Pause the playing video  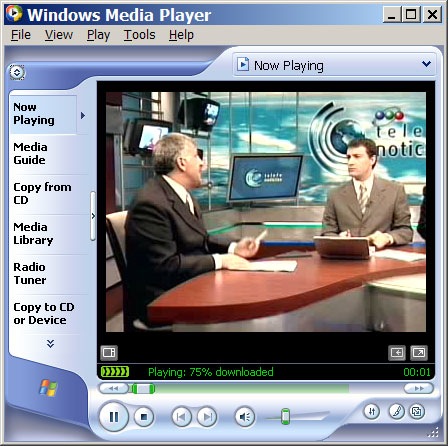(x=114, y=417)
